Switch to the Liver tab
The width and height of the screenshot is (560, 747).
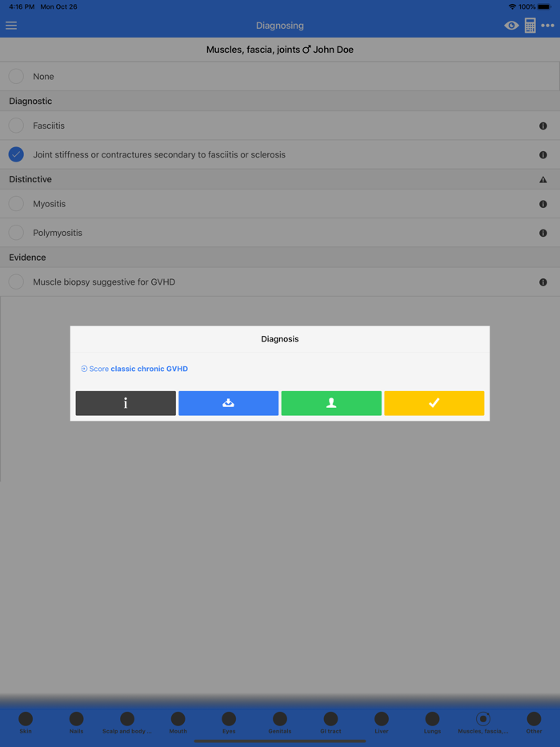click(x=382, y=723)
